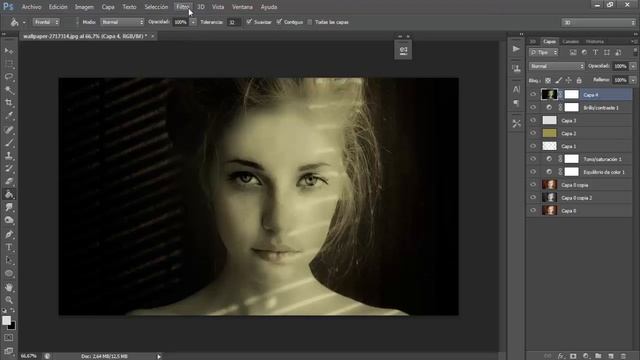640x360 pixels.
Task: Open the Filtro menu
Action: tap(183, 7)
